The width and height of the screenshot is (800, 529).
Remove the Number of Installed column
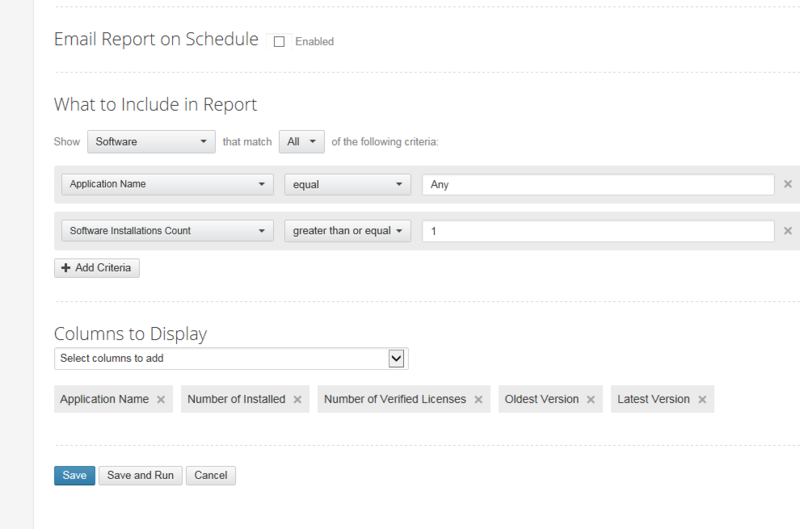298,400
